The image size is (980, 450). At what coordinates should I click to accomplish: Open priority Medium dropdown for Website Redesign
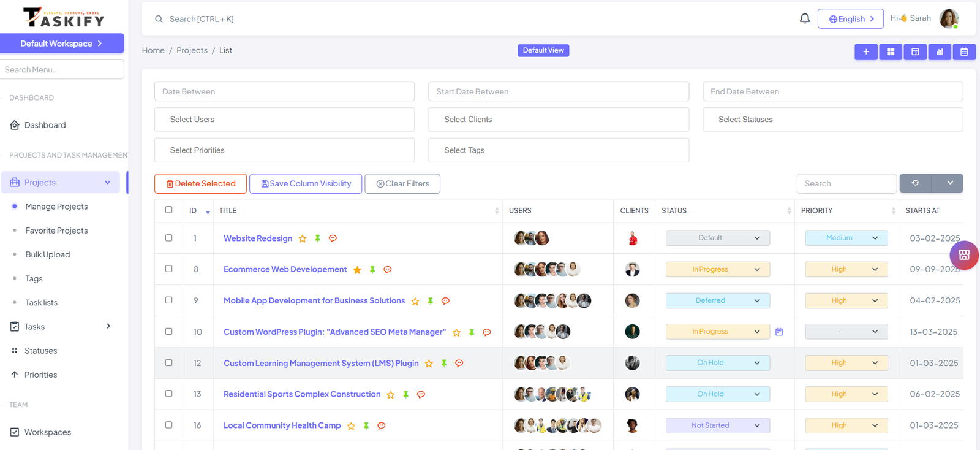(846, 238)
